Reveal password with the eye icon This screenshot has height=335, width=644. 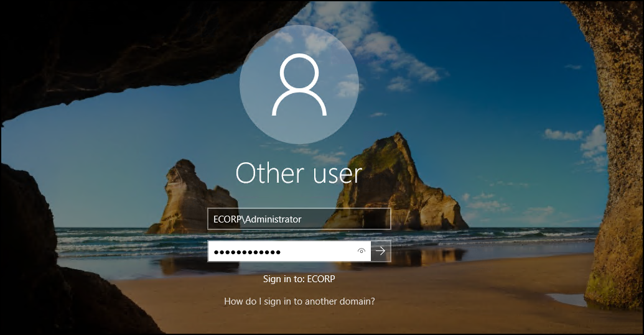[x=362, y=251]
